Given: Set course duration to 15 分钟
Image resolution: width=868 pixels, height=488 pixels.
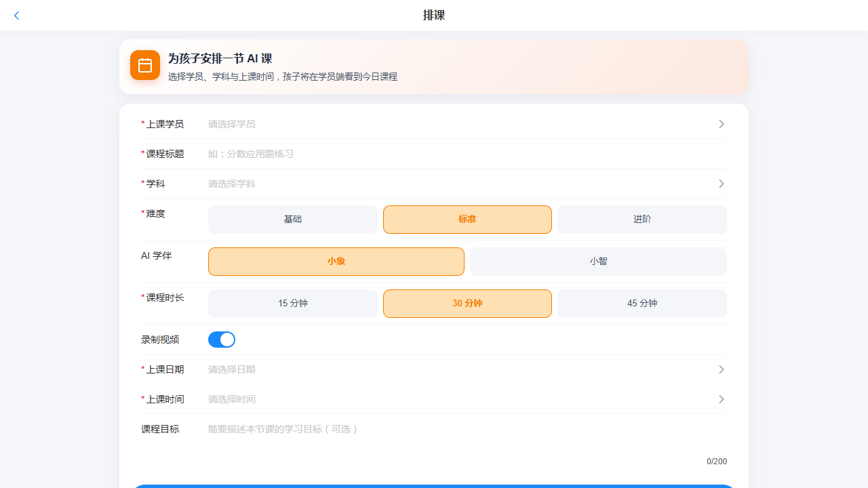Looking at the screenshot, I should tap(293, 304).
